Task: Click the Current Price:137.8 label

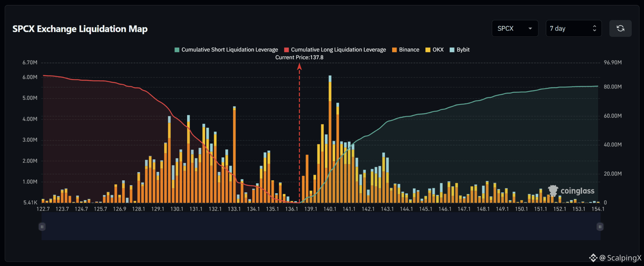Action: 299,57
